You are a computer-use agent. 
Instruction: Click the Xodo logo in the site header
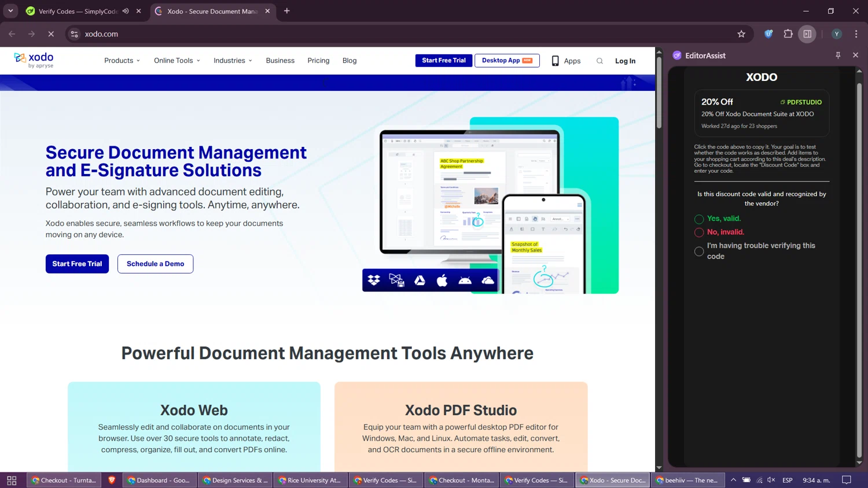(34, 60)
